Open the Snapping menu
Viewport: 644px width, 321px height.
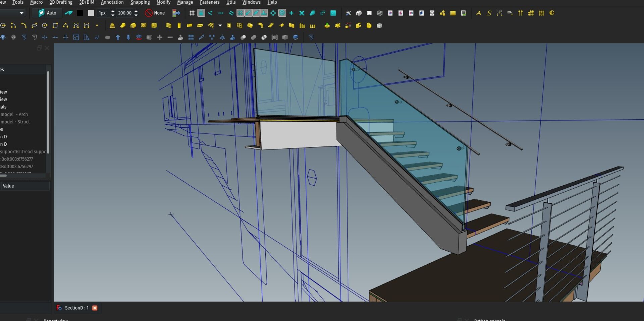tap(140, 2)
